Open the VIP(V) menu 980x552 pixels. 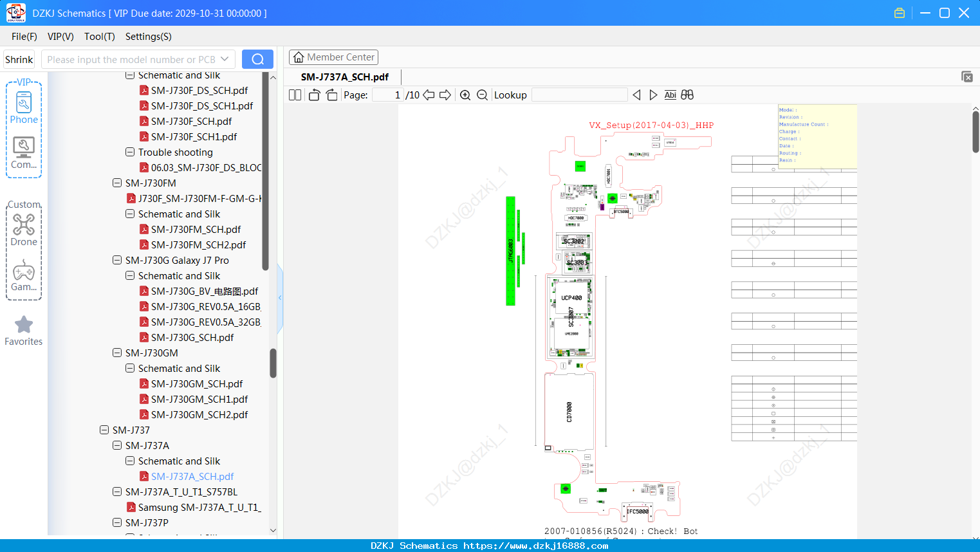[x=60, y=37]
